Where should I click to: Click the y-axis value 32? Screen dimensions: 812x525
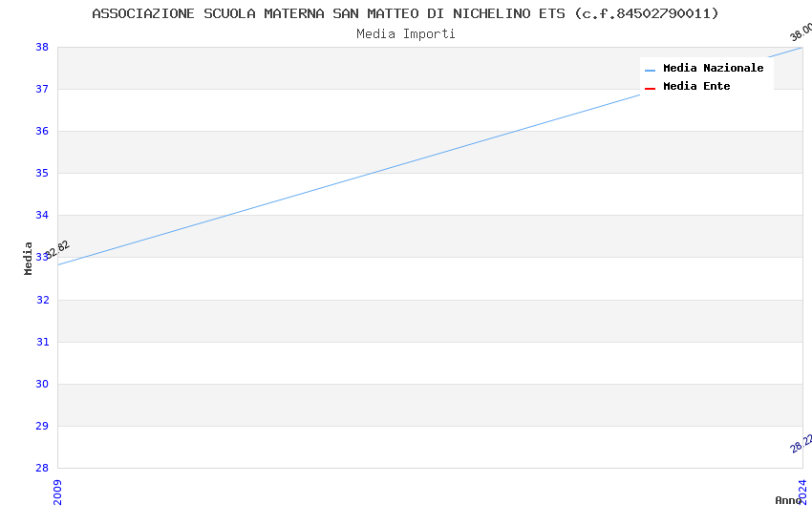[42, 300]
